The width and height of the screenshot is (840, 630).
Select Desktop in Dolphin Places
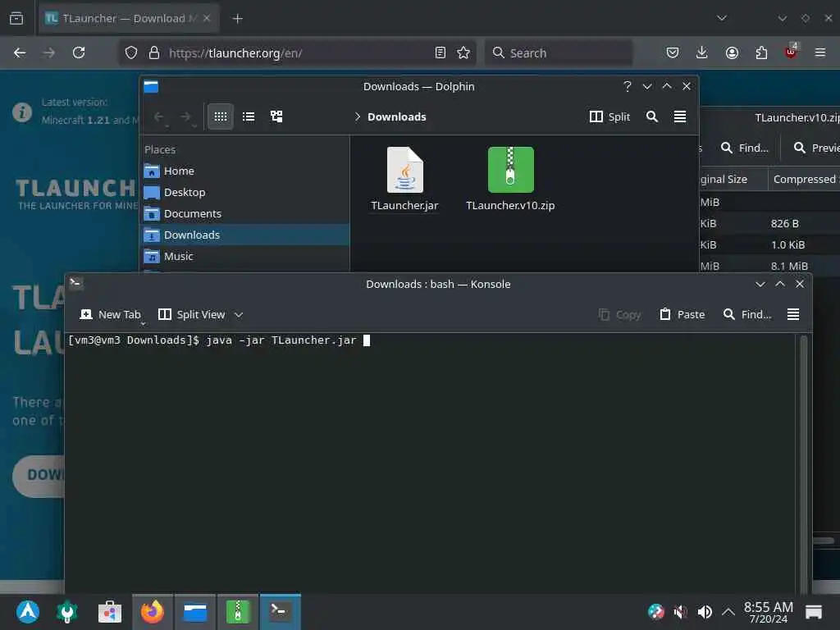[x=246, y=192]
